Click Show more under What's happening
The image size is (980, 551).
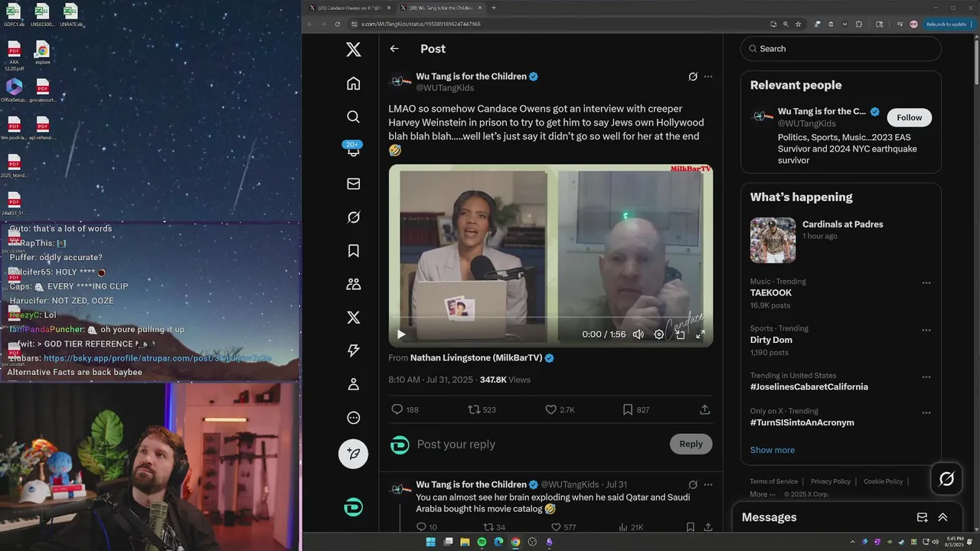tap(773, 450)
